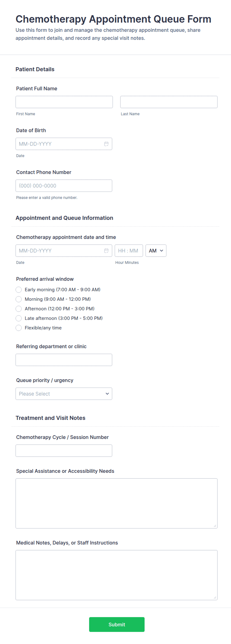This screenshot has width=231, height=644.
Task: Focus the First Name input field
Action: pos(64,102)
